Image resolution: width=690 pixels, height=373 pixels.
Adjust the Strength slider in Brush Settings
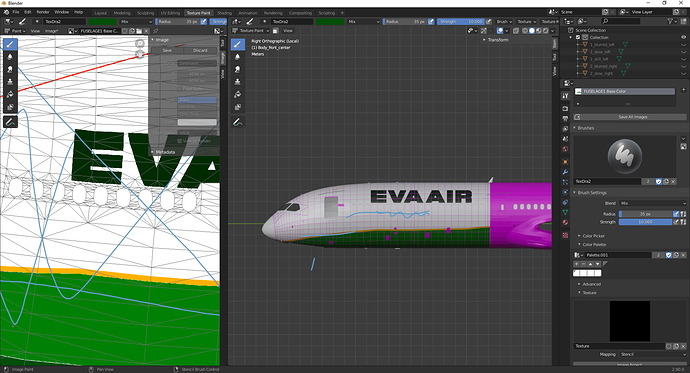(x=646, y=222)
